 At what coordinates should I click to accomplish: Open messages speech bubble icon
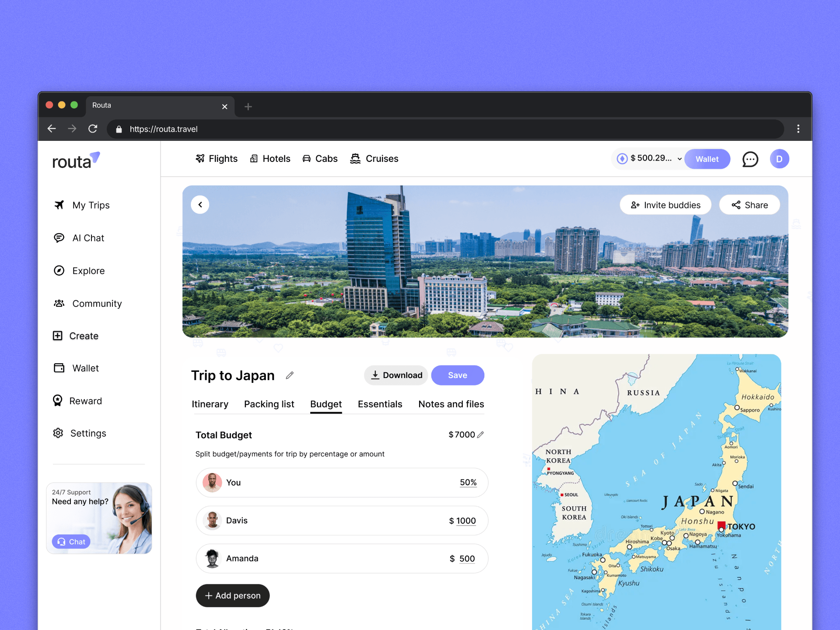coord(750,159)
